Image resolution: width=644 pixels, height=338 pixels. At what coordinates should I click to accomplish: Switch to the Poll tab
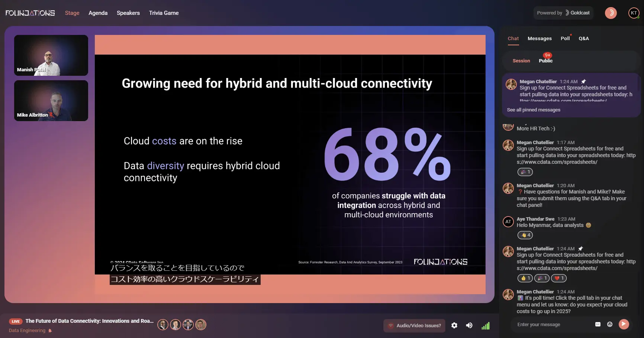tap(565, 38)
